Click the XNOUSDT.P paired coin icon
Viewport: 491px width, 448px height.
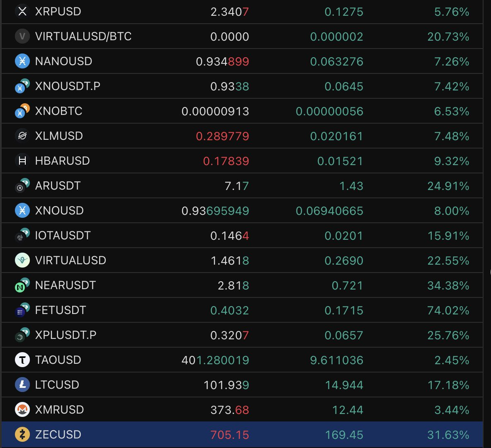tap(22, 86)
